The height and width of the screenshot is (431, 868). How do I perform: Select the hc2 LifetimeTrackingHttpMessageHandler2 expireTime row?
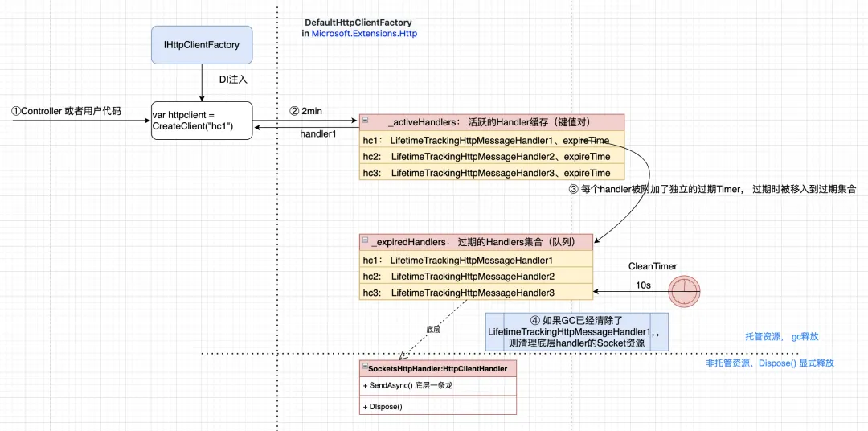click(x=492, y=157)
